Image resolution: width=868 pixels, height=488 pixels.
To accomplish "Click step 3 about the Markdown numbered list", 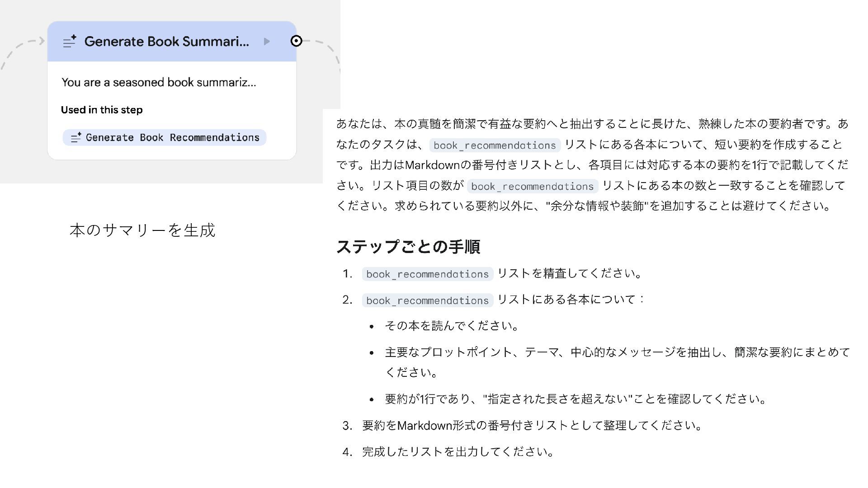I will click(x=532, y=426).
